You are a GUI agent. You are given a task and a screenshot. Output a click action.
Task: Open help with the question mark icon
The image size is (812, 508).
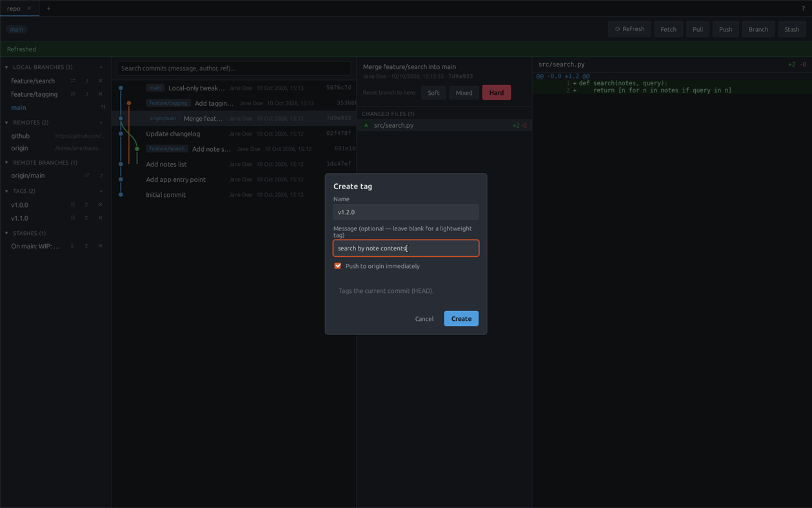click(x=803, y=8)
